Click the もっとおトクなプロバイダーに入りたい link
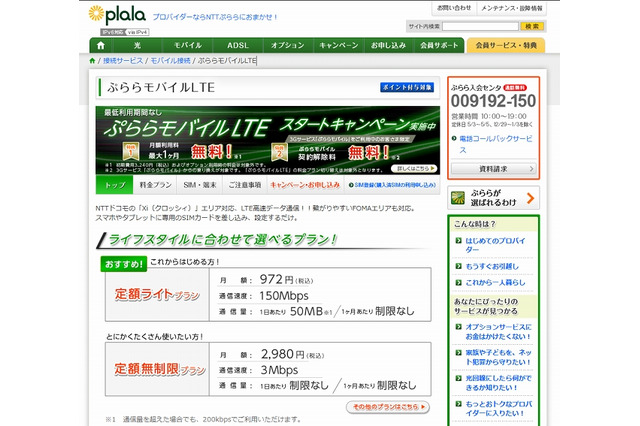640x426 pixels. (498, 409)
